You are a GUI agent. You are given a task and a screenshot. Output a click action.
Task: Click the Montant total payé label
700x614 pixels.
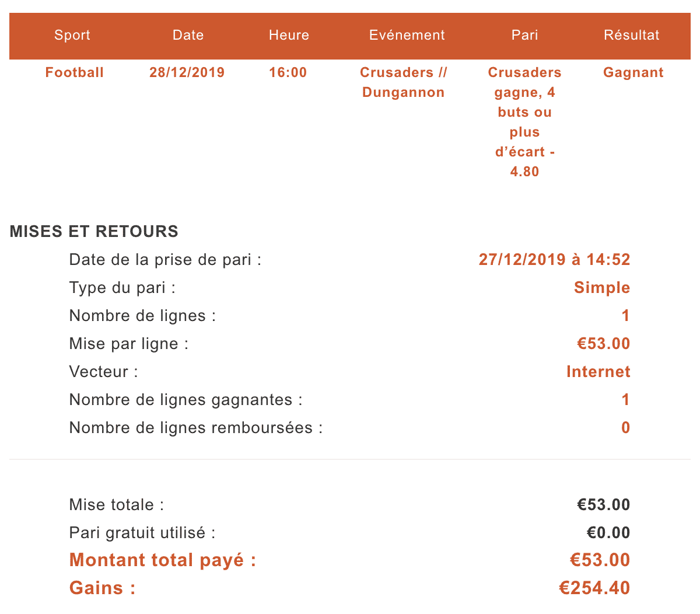coord(163,560)
